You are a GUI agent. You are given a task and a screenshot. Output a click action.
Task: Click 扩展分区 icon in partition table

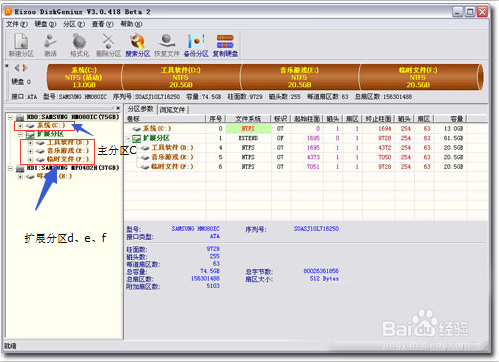coord(136,138)
